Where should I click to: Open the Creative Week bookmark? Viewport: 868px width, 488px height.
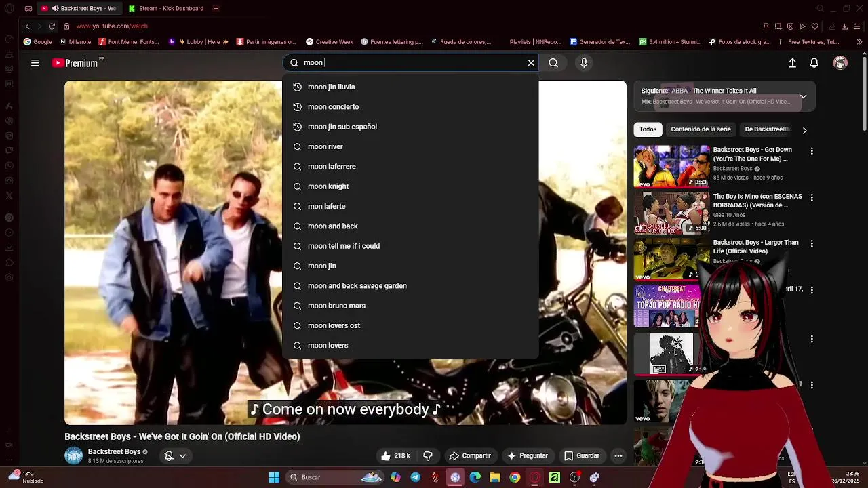click(330, 42)
